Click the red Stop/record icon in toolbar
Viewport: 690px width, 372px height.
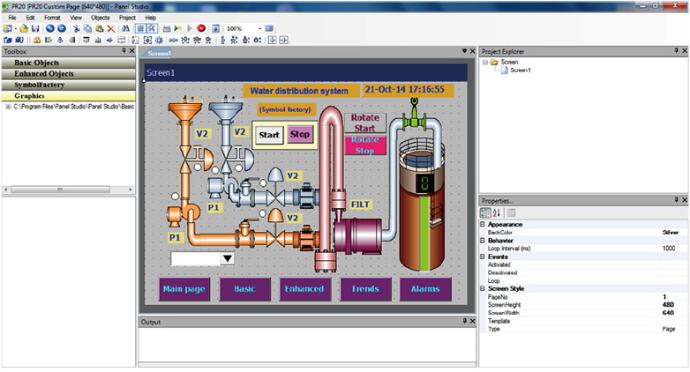pos(201,28)
